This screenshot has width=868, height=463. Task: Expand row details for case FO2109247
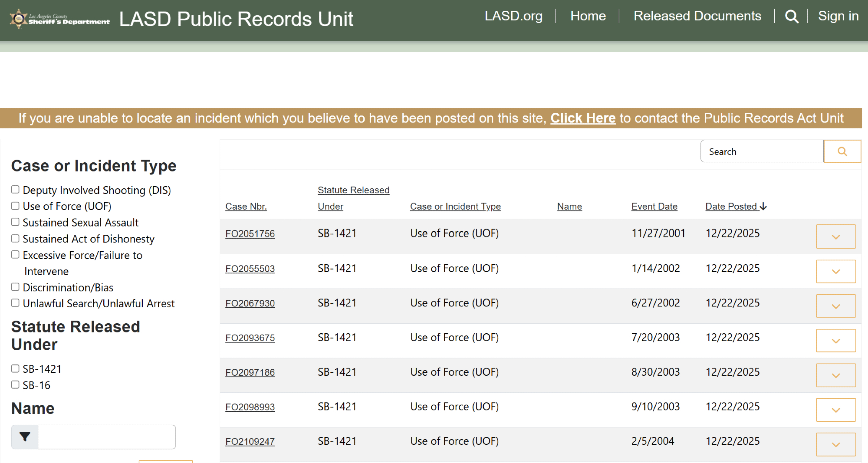tap(835, 444)
